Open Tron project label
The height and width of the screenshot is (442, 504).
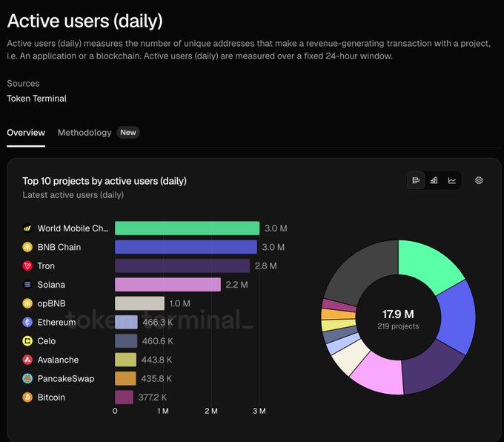46,266
